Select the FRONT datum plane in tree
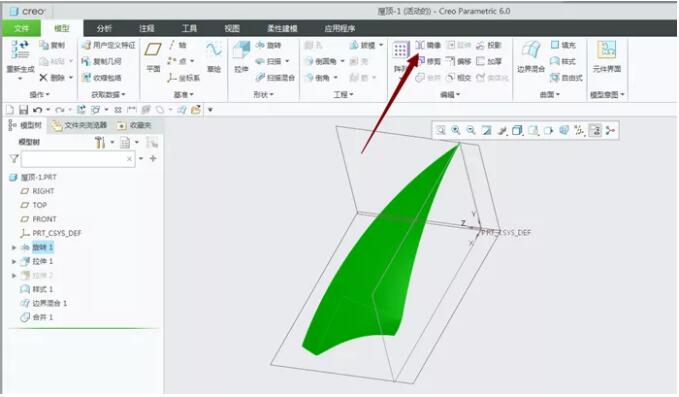Viewport: 679px width, 397px height. (x=39, y=219)
